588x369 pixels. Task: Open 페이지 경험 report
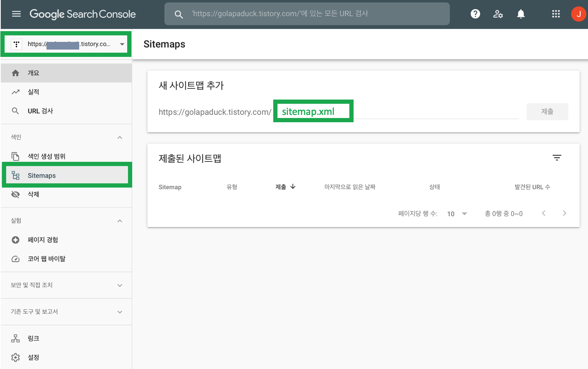[66, 240]
